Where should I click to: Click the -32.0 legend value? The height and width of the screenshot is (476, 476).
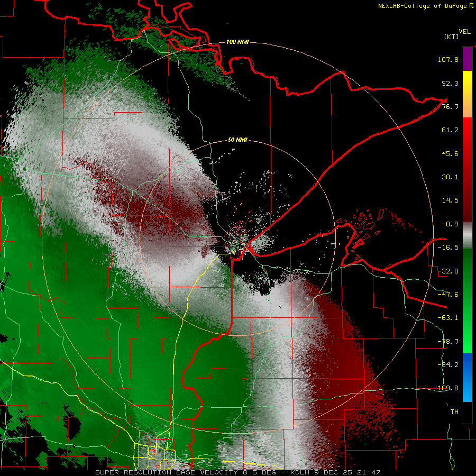point(448,271)
